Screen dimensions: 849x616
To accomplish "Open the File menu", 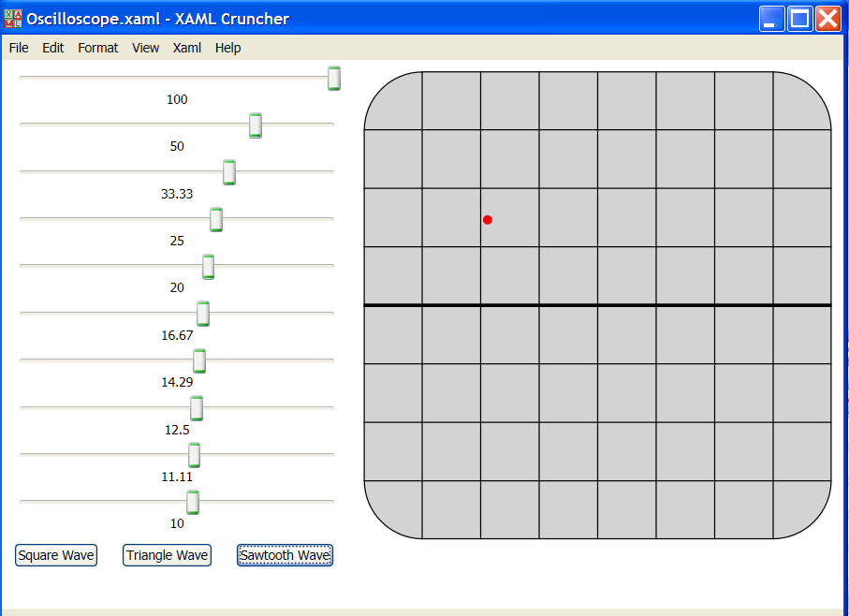I will (x=19, y=48).
